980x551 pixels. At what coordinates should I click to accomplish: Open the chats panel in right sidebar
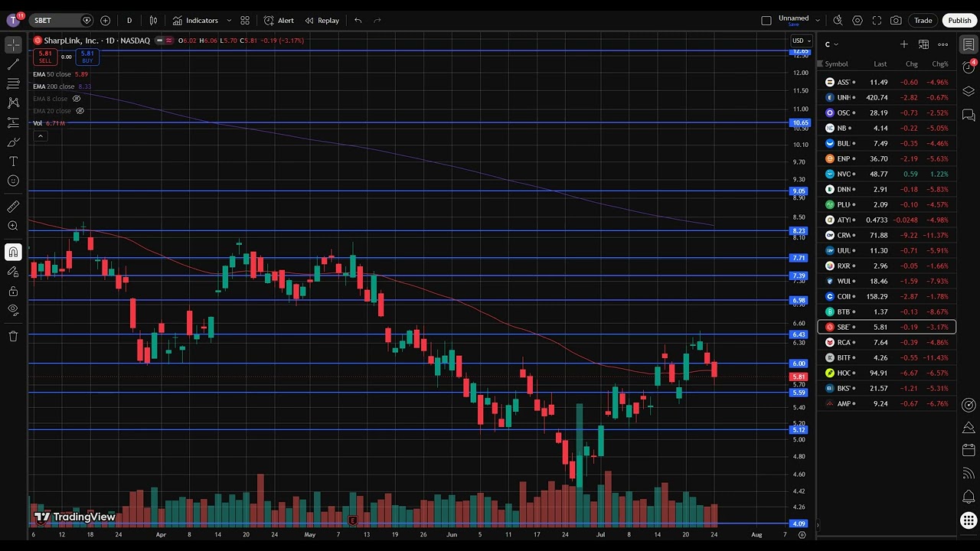969,115
